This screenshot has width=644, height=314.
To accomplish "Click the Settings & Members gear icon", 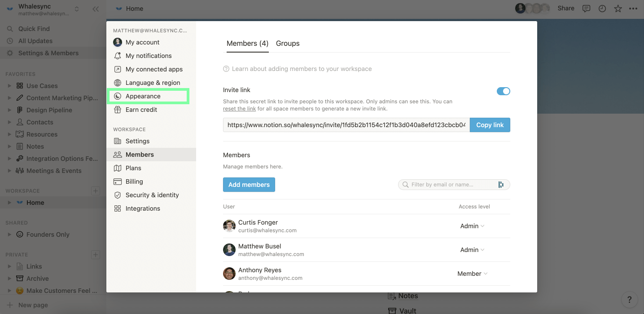I will pyautogui.click(x=9, y=53).
